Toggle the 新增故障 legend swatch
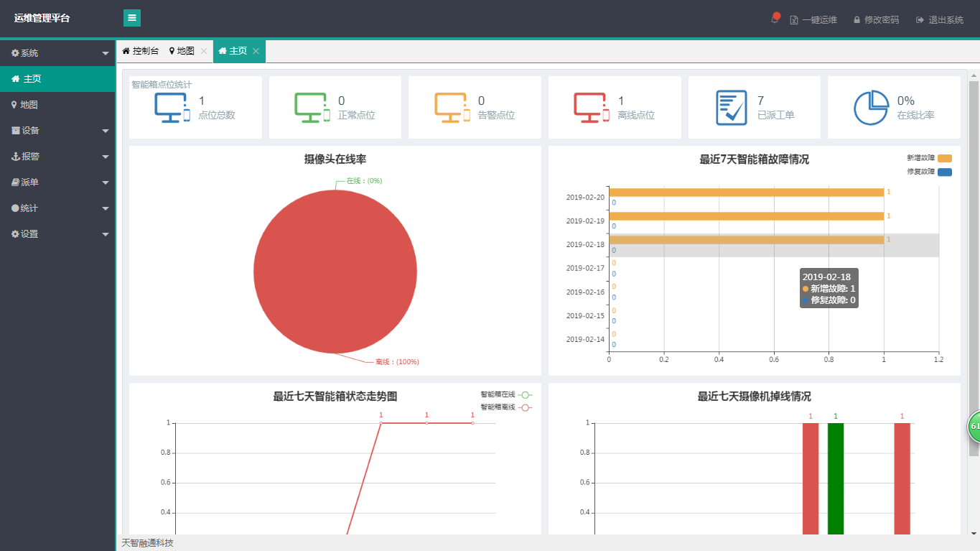This screenshot has height=551, width=980. point(945,158)
